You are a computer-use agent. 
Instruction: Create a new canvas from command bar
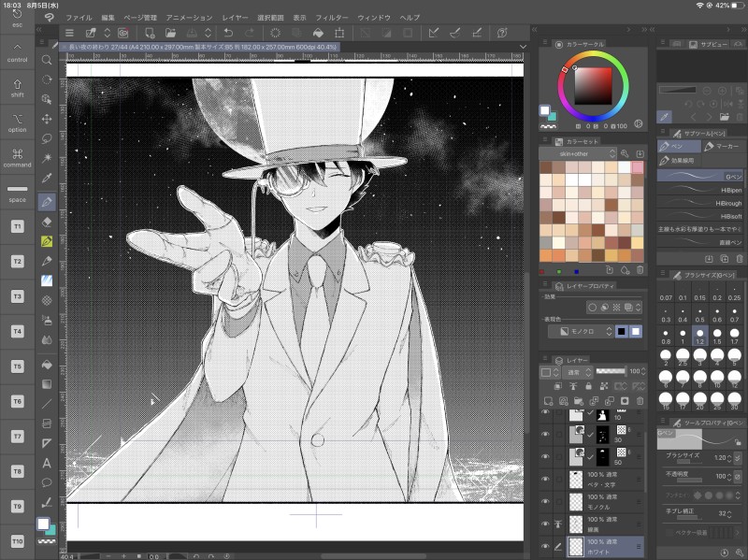coord(150,33)
